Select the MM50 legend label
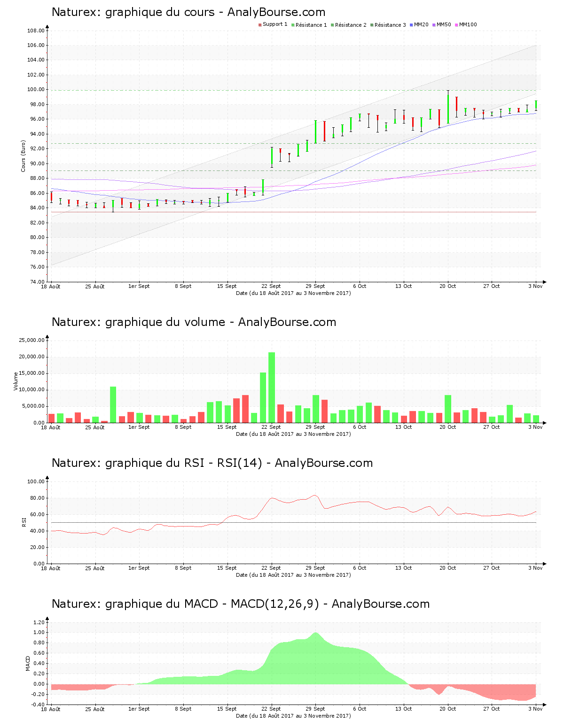 click(x=444, y=25)
